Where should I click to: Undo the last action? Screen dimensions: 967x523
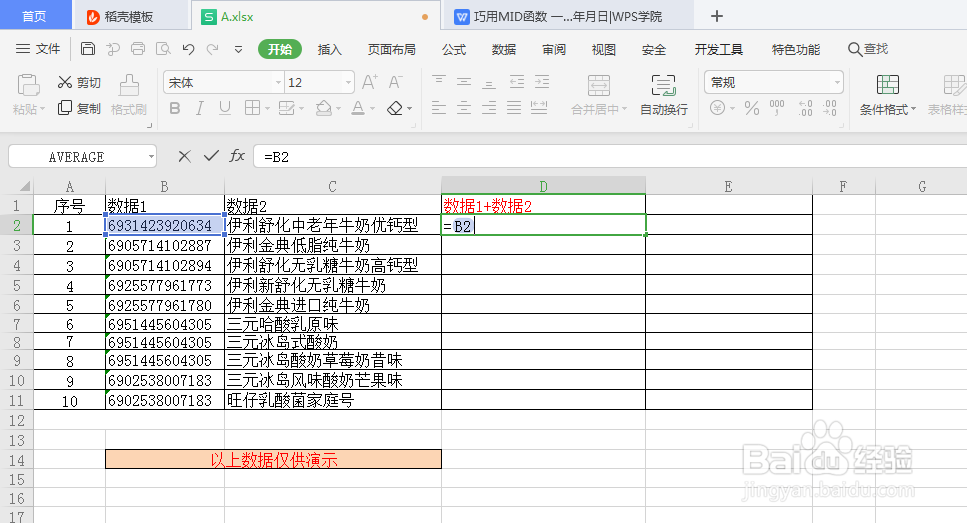(x=189, y=49)
